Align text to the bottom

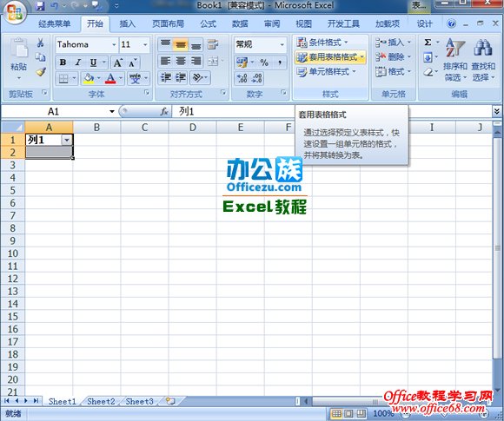(196, 44)
